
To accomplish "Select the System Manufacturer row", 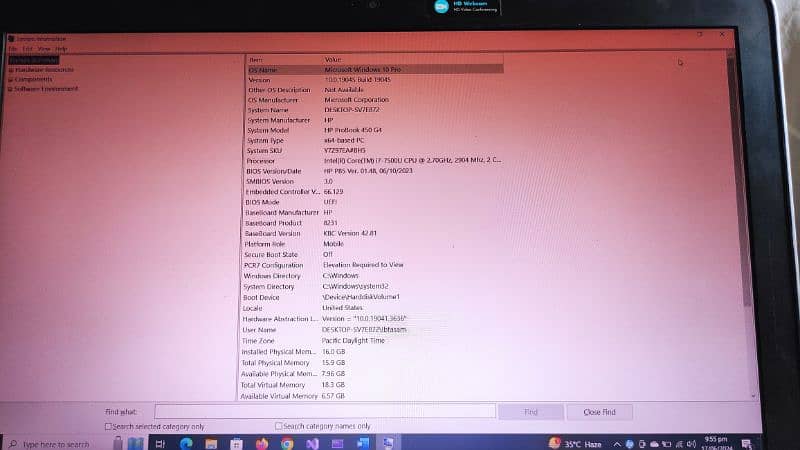I will pos(375,120).
